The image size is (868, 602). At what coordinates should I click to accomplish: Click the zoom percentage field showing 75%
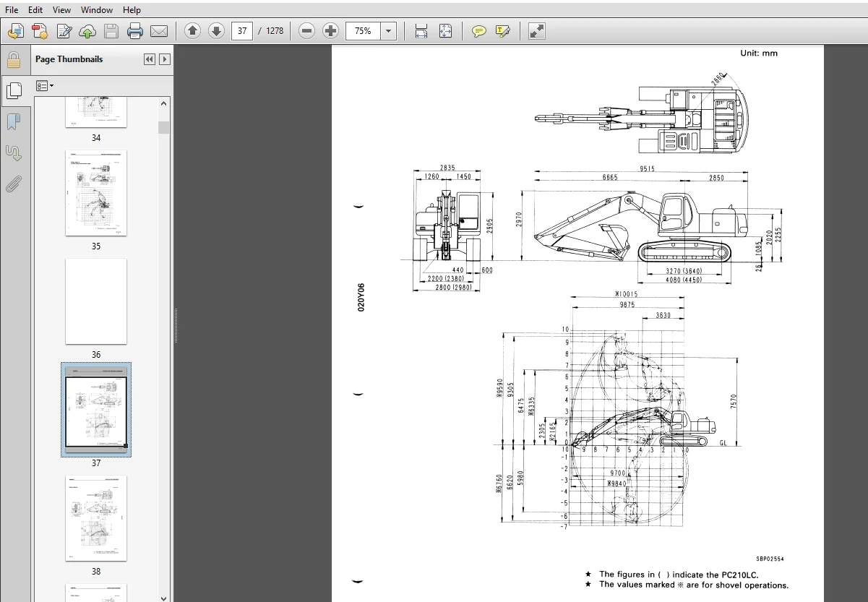[364, 31]
